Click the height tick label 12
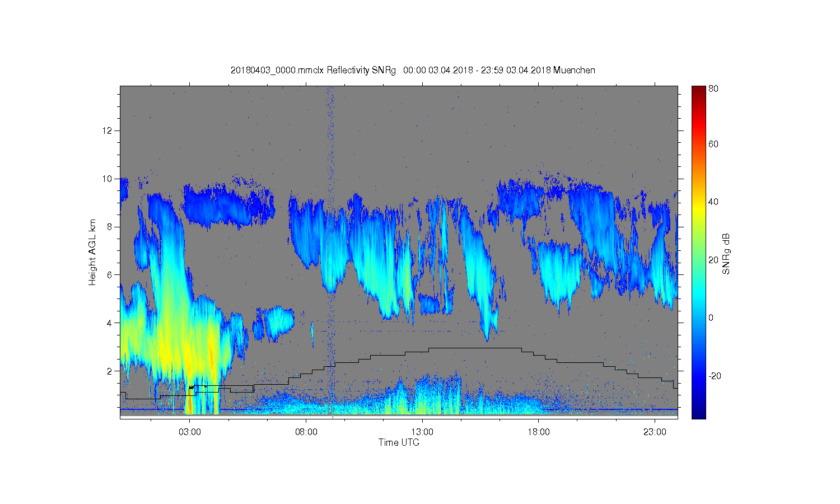Screen dimensions: 840x504 (x=108, y=130)
